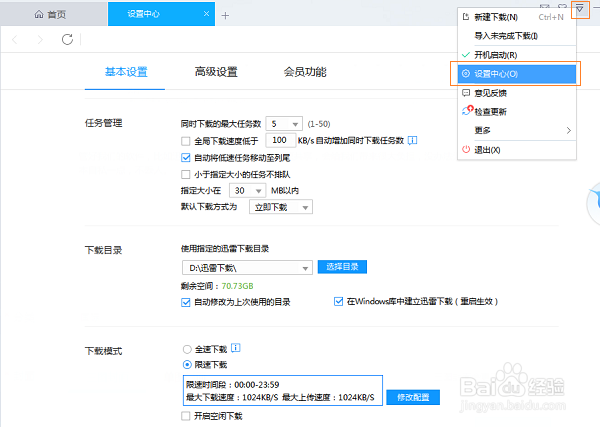Select the 限速下载 radio button
This screenshot has height=427, width=600.
pyautogui.click(x=187, y=365)
